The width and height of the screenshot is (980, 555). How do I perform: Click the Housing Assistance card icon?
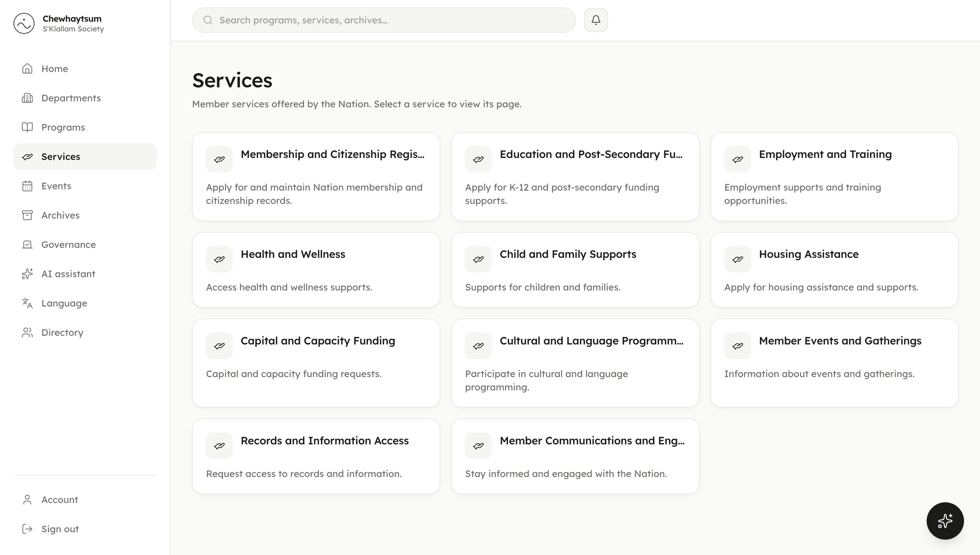[x=738, y=259]
